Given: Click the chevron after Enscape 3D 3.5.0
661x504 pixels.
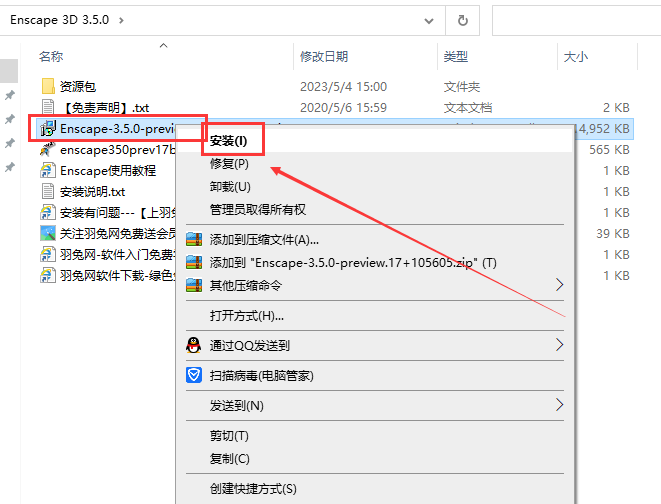Looking at the screenshot, I should tap(121, 20).
